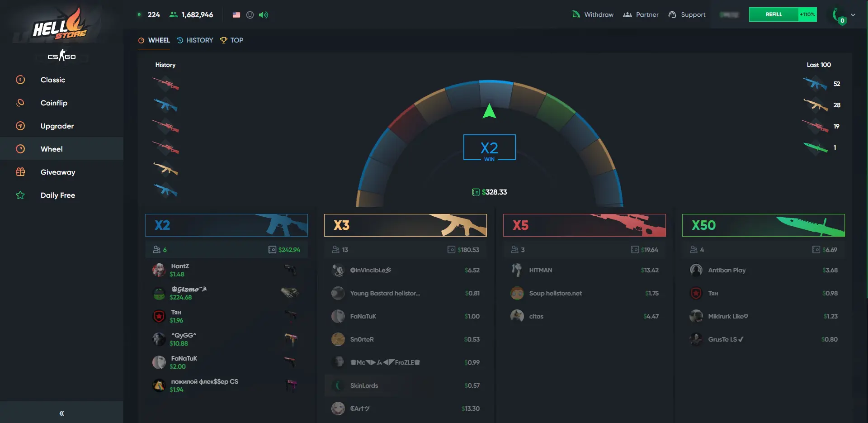Collapse the sidebar with double chevron

point(61,413)
